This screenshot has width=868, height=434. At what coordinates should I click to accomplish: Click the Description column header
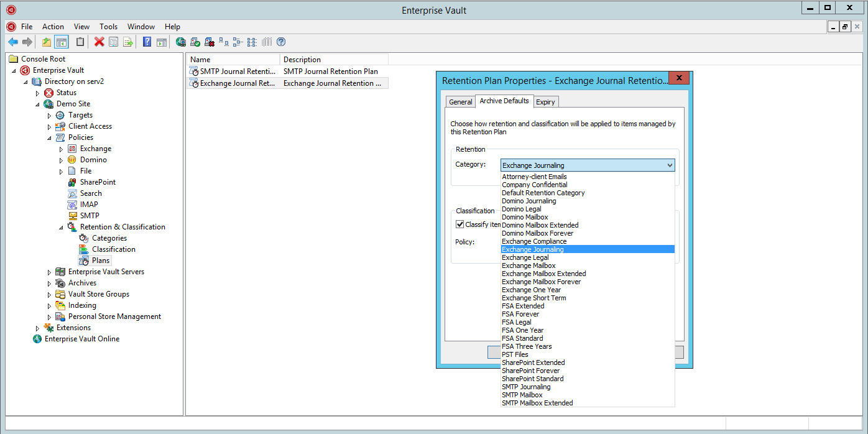click(334, 60)
